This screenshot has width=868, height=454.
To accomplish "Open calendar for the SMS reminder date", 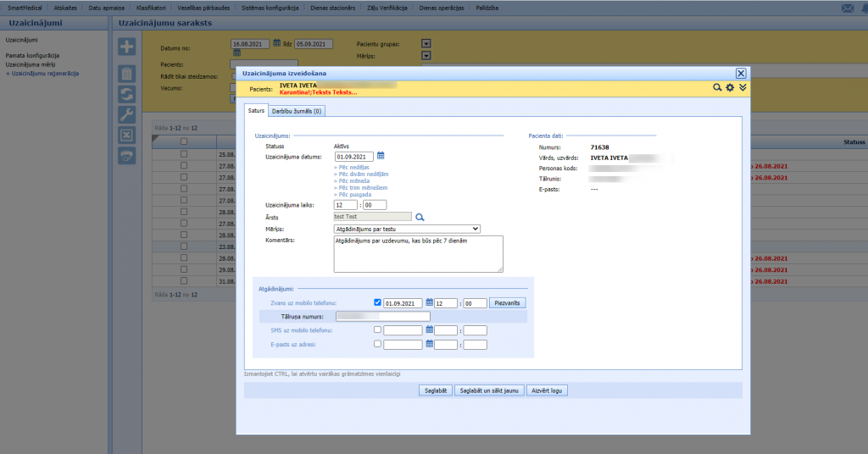I will click(x=429, y=330).
